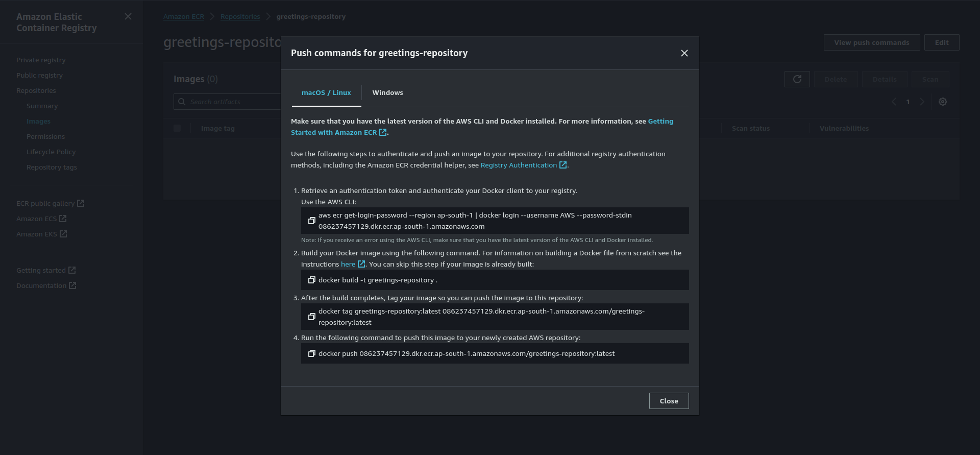Open the Registry Authentication link
This screenshot has height=455, width=980.
tap(519, 165)
